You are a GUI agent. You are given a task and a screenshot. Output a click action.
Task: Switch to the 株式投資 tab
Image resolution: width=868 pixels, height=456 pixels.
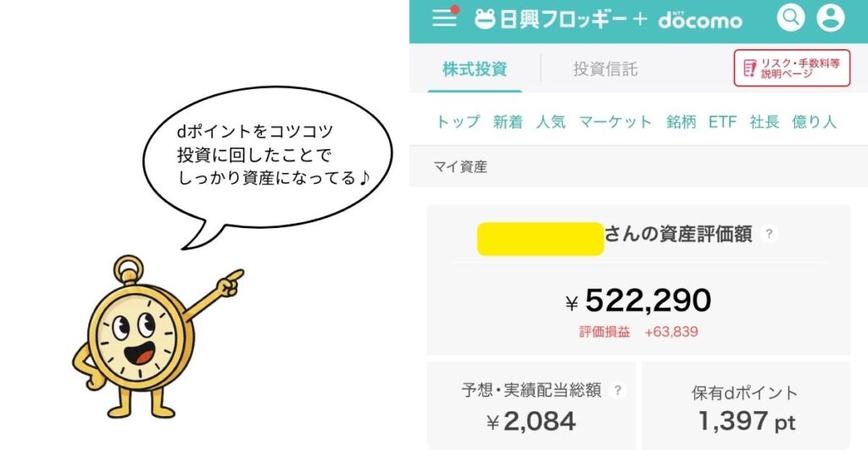[x=475, y=70]
